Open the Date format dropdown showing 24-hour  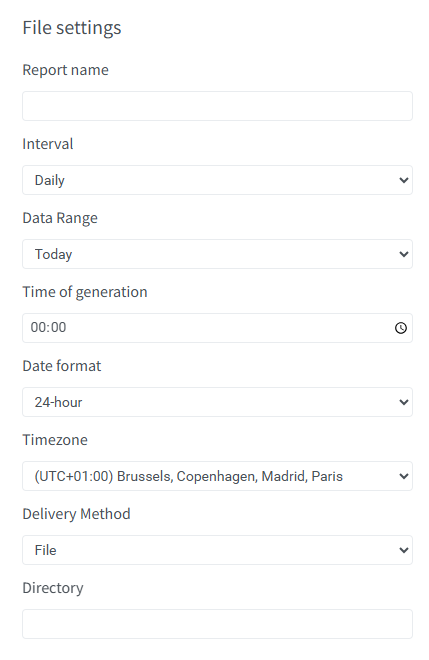[217, 402]
